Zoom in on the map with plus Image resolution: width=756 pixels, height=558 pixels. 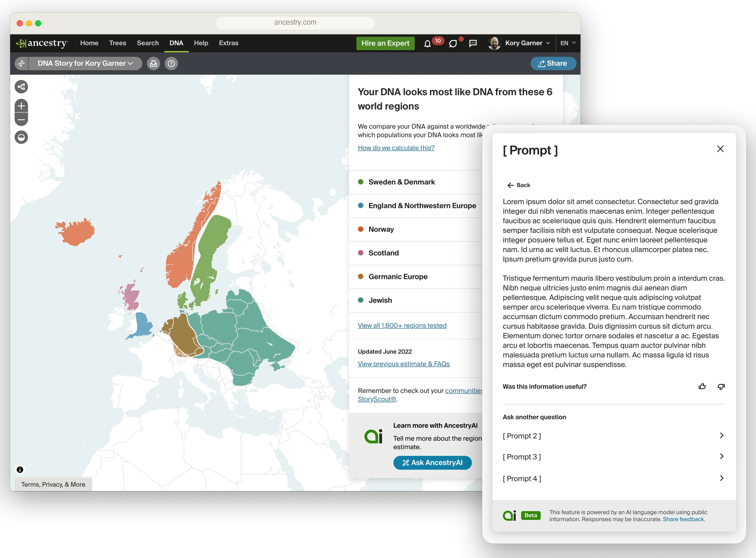pos(21,106)
